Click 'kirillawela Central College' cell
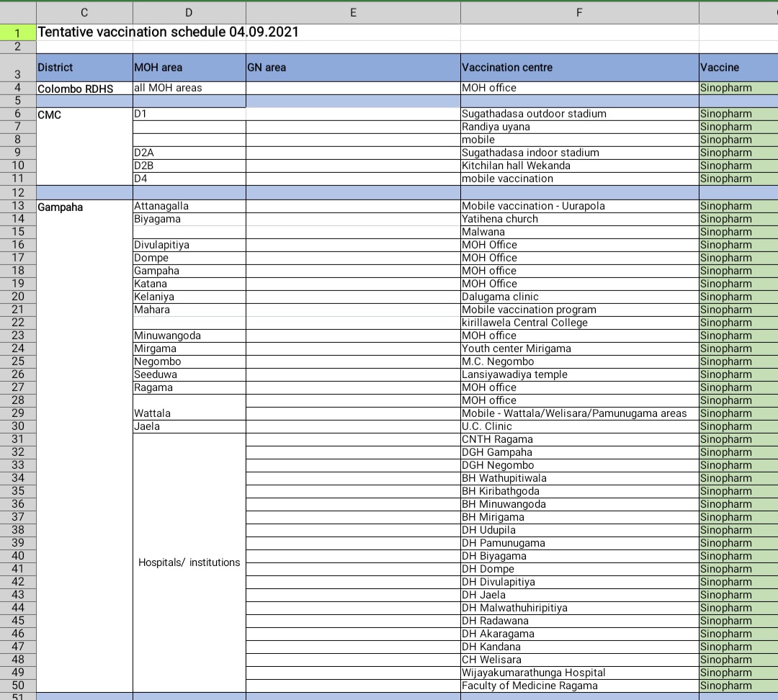 point(579,323)
